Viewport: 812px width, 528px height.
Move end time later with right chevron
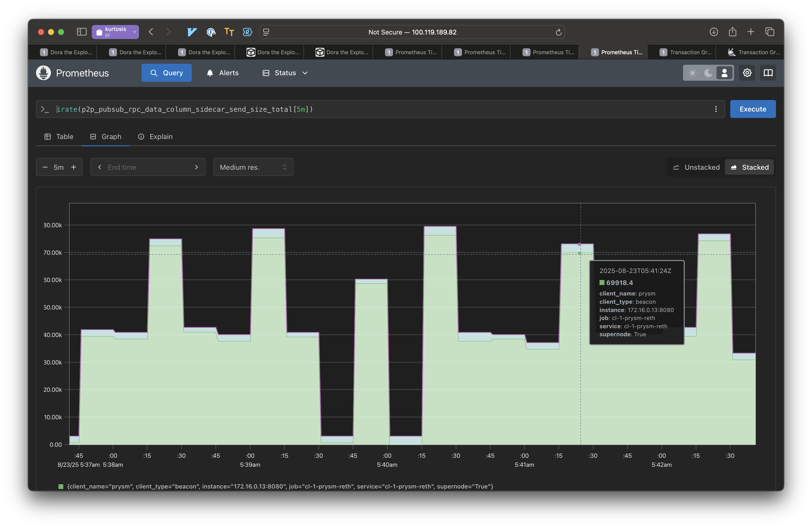click(x=196, y=167)
